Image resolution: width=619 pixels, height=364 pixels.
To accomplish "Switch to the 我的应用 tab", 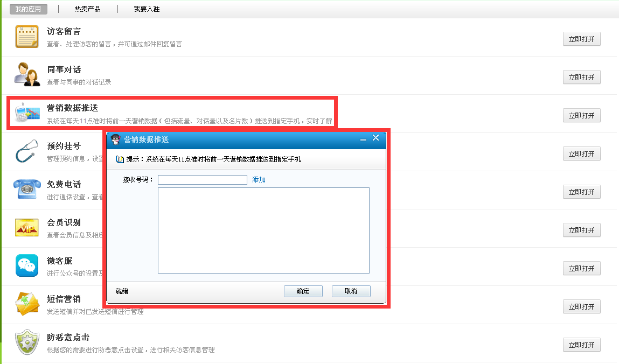I will [28, 9].
